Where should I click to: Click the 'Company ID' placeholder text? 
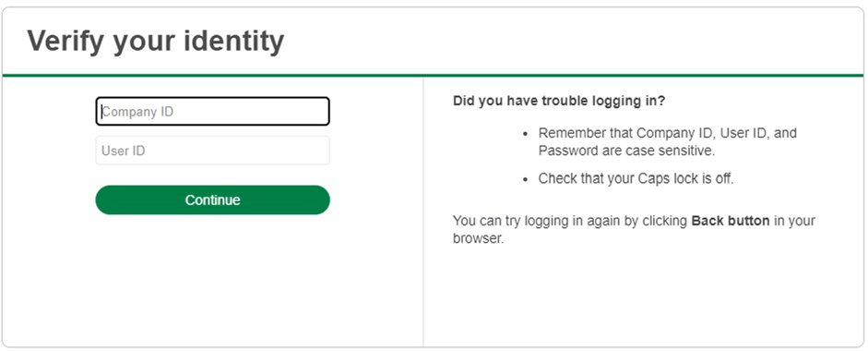[137, 112]
